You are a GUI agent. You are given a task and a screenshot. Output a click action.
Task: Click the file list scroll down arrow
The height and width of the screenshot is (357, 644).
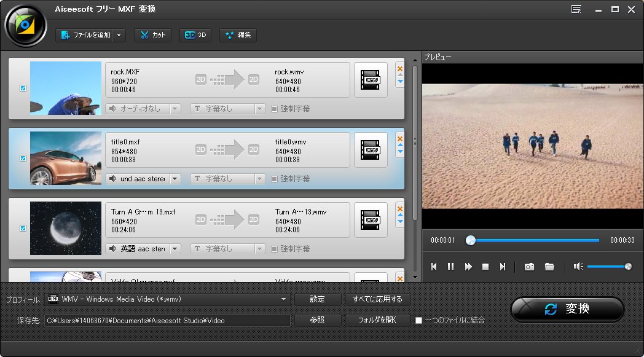pos(415,277)
